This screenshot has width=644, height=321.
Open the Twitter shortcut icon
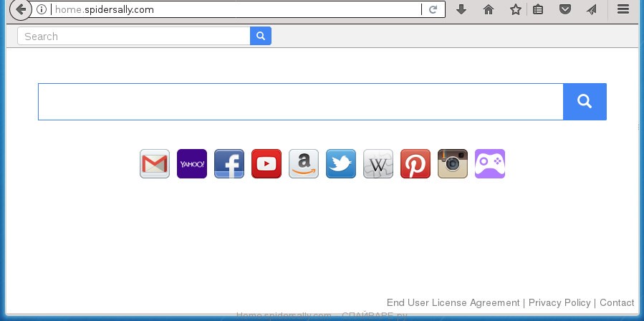click(x=341, y=163)
